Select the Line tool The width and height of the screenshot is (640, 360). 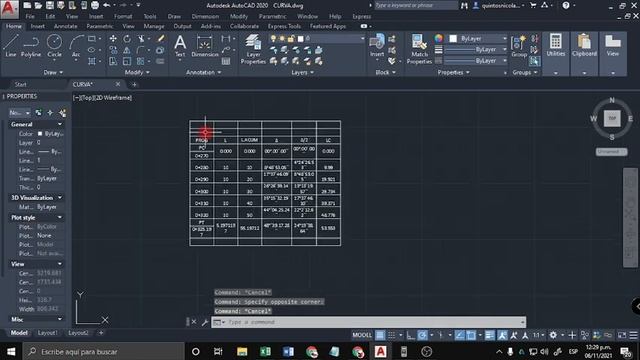click(11, 46)
